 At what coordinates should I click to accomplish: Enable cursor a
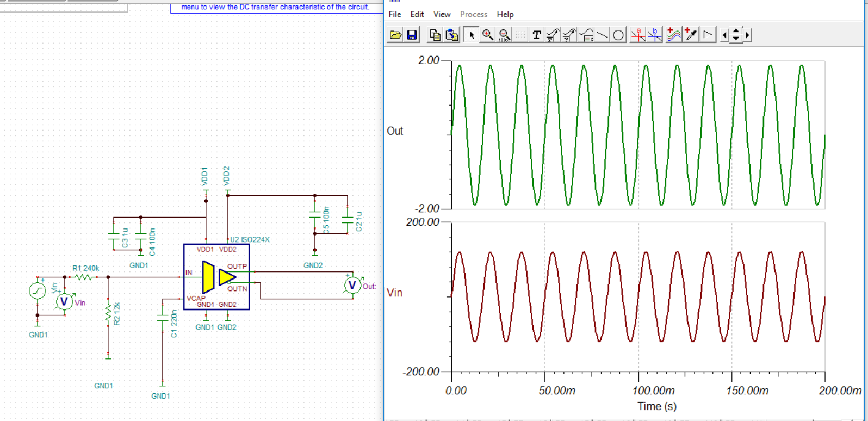(x=638, y=35)
